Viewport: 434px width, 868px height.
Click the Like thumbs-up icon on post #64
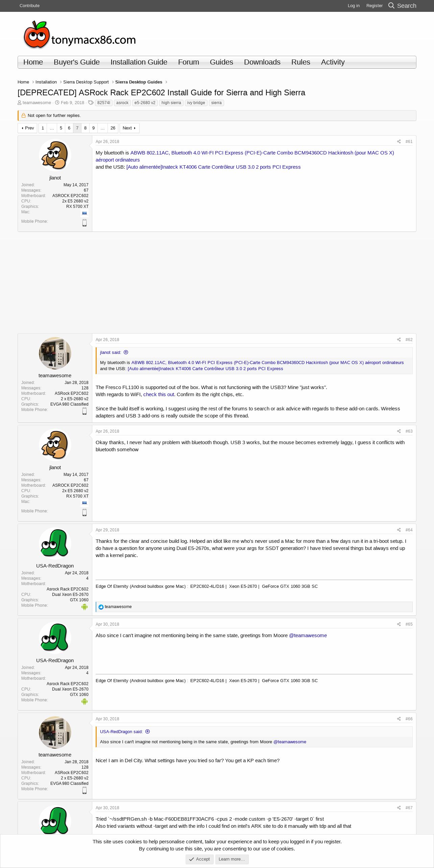101,607
